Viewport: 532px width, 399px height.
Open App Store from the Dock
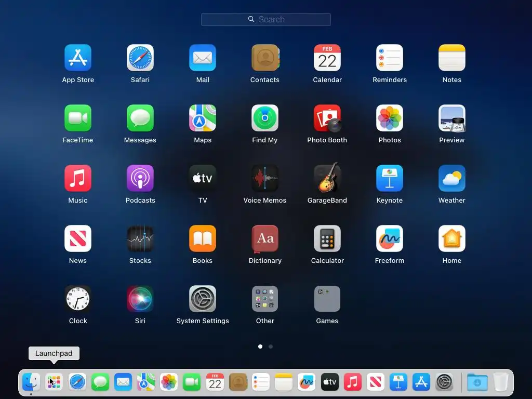(x=421, y=382)
